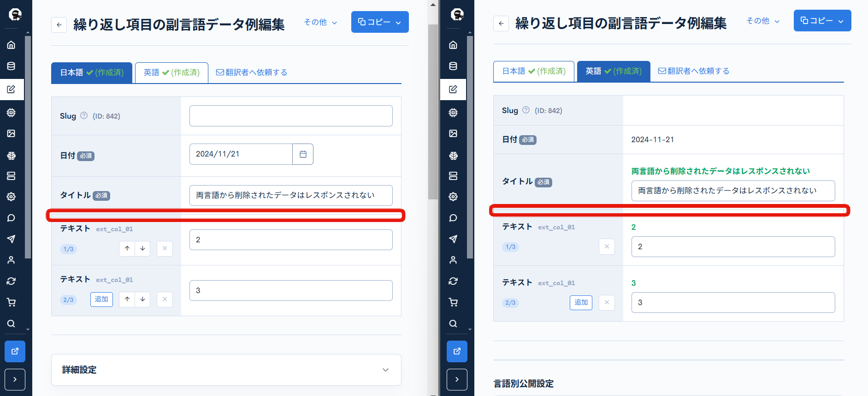Click left window vertical scrollbar thumb
Screen dimensions: 868x396
coord(433,111)
